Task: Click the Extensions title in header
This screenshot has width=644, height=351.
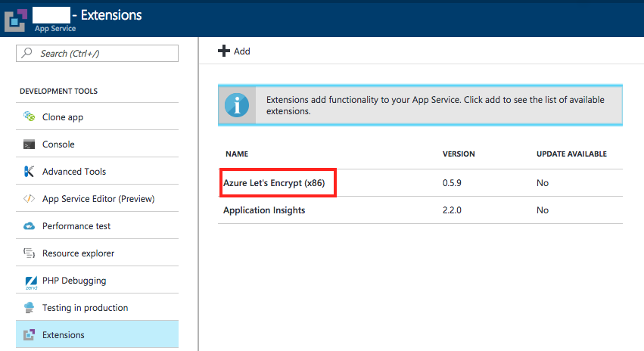Action: tap(111, 15)
